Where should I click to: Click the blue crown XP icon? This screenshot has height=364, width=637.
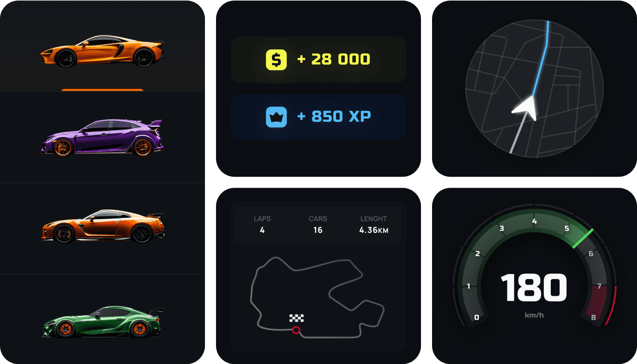276,117
